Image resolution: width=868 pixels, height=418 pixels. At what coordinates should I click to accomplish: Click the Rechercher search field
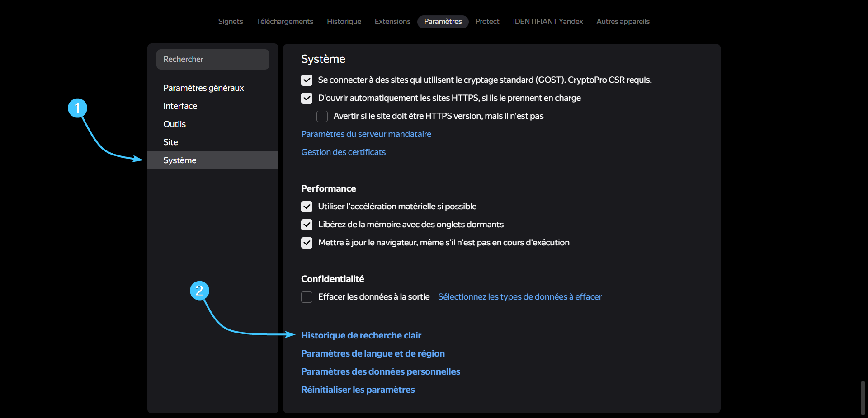(213, 59)
